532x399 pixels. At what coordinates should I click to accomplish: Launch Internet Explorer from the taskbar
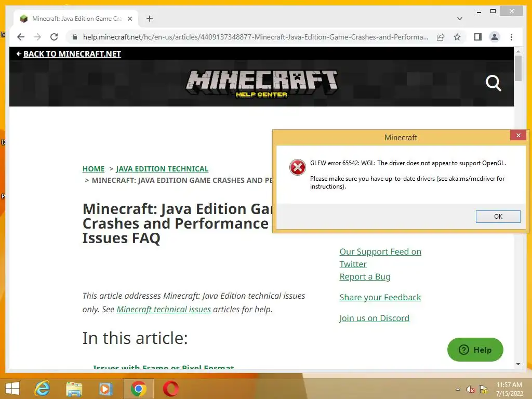click(43, 389)
